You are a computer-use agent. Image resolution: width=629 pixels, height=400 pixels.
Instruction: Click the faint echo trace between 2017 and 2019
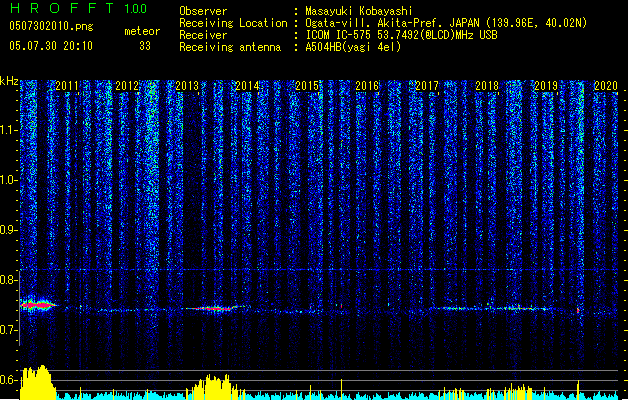[x=491, y=309]
